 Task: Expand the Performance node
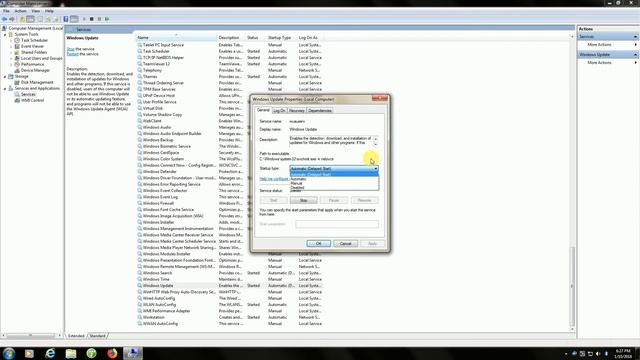(x=11, y=64)
